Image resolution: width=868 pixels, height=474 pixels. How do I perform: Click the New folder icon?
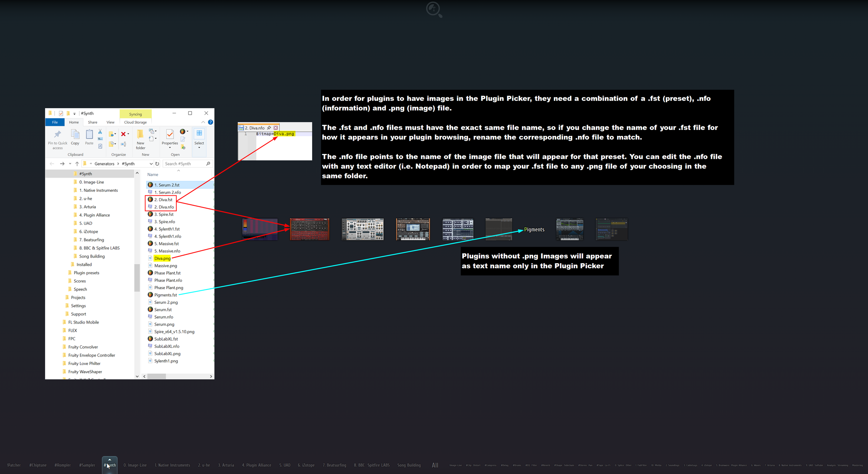click(x=140, y=134)
